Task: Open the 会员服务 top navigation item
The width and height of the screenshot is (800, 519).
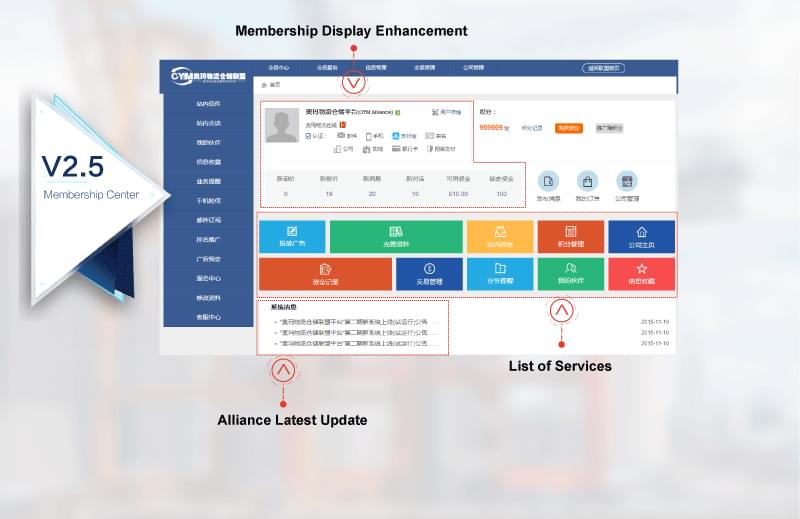Action: 327,68
